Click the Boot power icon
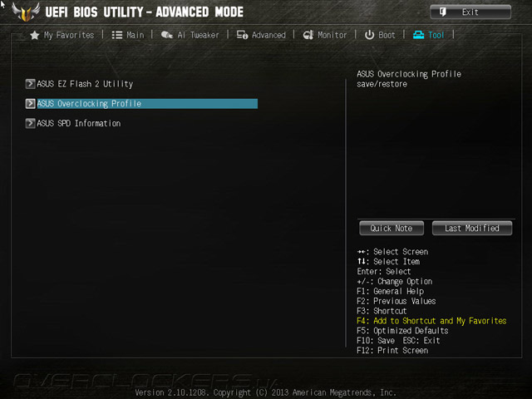The width and height of the screenshot is (532, 399). tap(369, 35)
